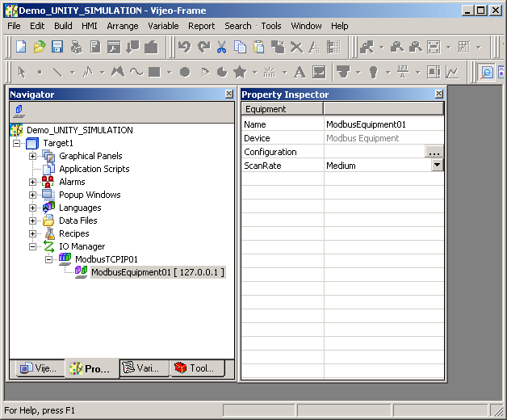Select the Line drawing tool
The height and width of the screenshot is (420, 507).
pyautogui.click(x=57, y=72)
